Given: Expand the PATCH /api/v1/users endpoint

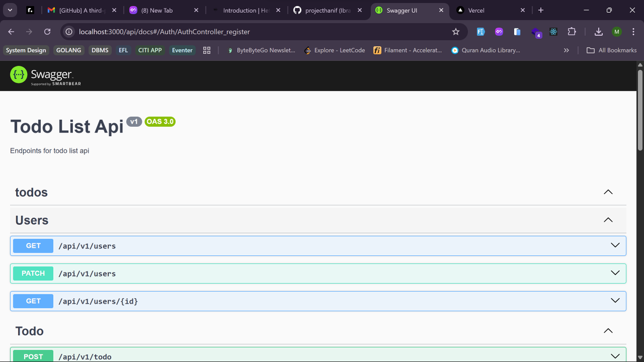Looking at the screenshot, I should [x=614, y=272].
